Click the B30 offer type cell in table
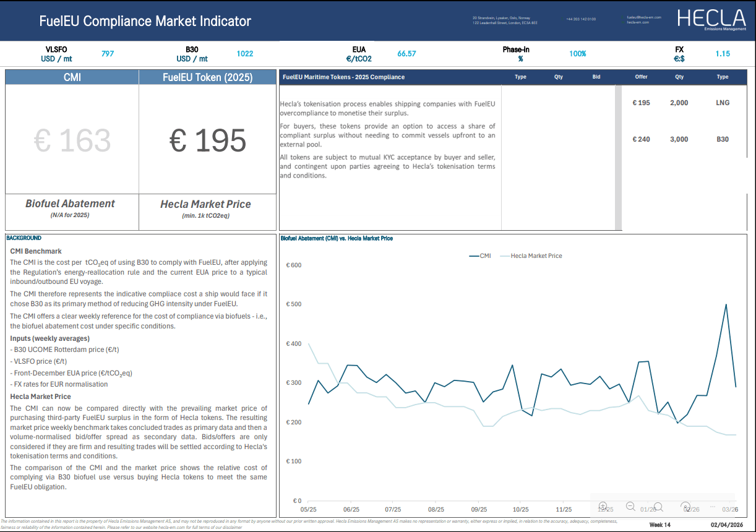Viewport: 756px width, 532px height. (x=723, y=139)
